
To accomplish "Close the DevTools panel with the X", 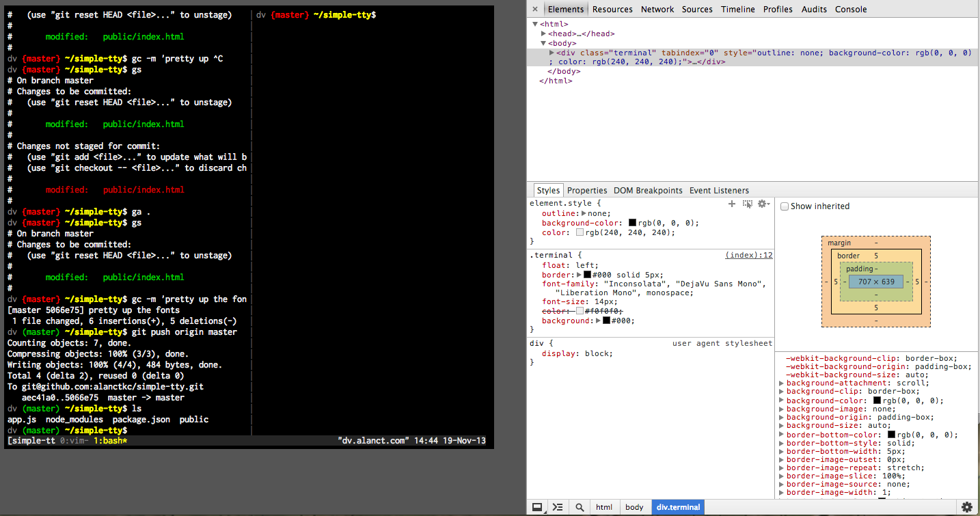I will click(x=535, y=10).
